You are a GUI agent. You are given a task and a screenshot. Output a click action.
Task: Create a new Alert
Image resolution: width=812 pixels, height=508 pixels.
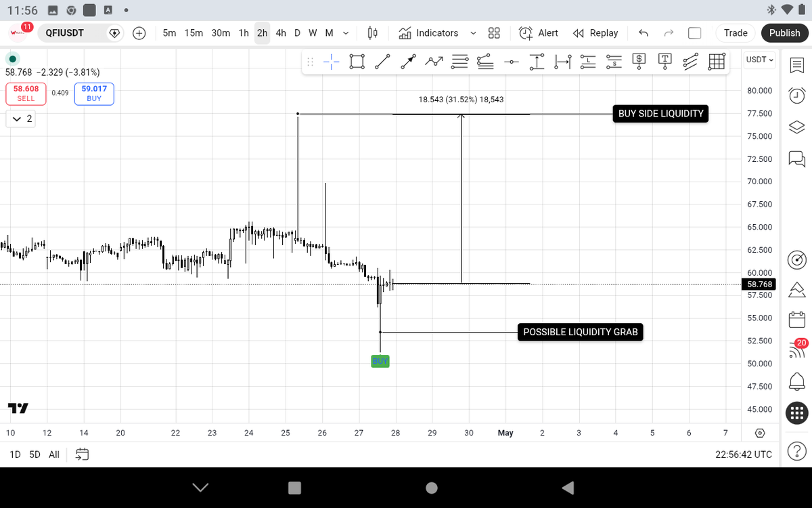[x=539, y=33]
